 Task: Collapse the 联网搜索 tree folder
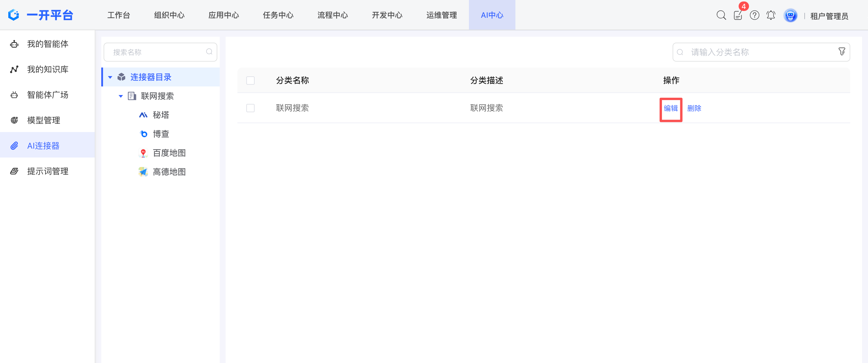pyautogui.click(x=120, y=96)
